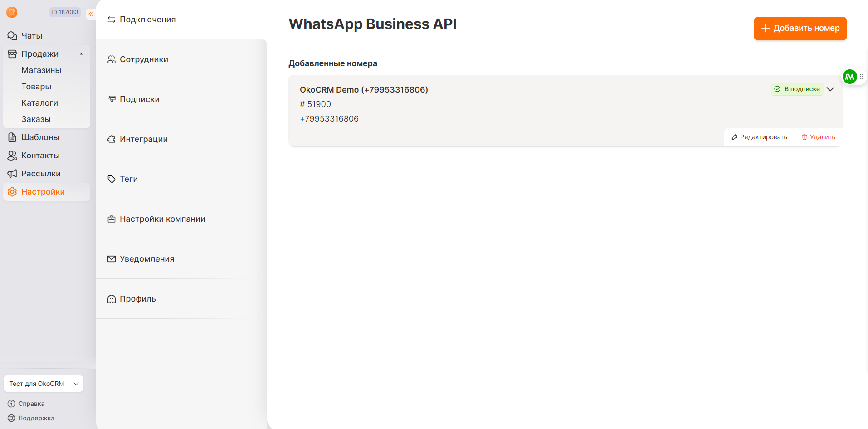
Task: Collapse the sidebar with double-arrow icon
Action: tap(91, 14)
